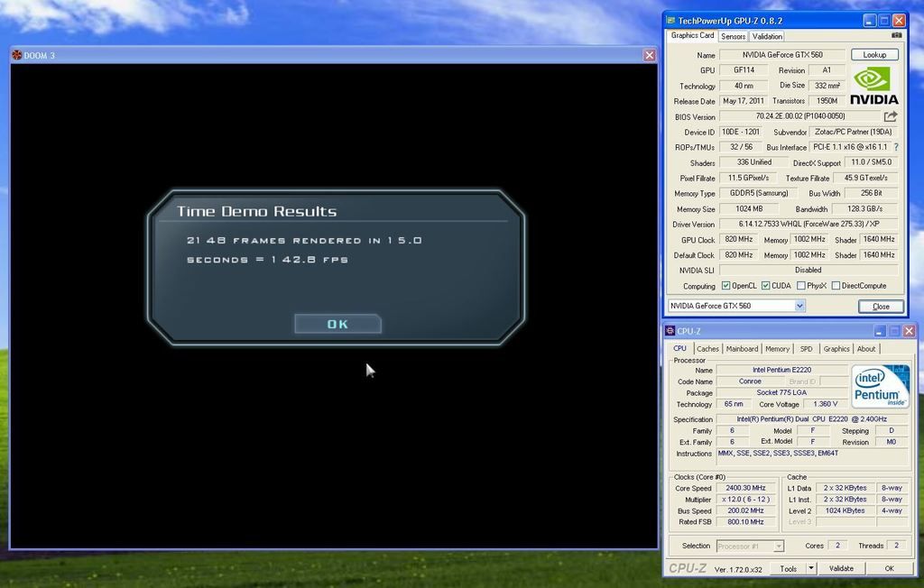
Task: Click the Core Speed '2400.30 MHz' value
Action: pos(744,488)
